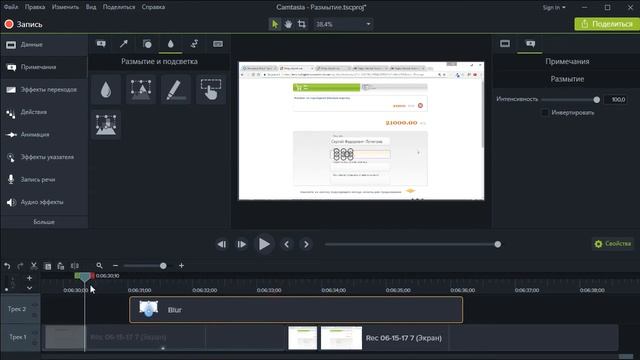Open the Эффекты указателя panel

(x=44, y=157)
